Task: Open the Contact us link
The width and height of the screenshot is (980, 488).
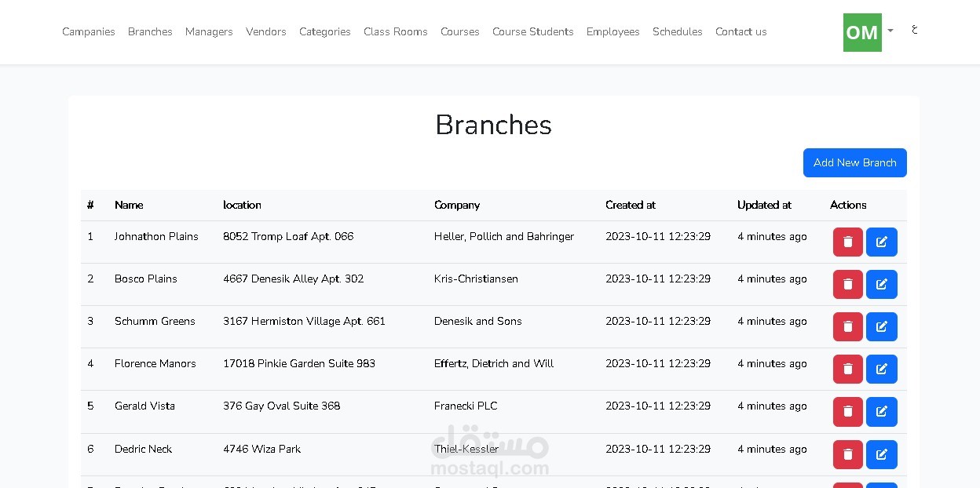Action: point(741,31)
